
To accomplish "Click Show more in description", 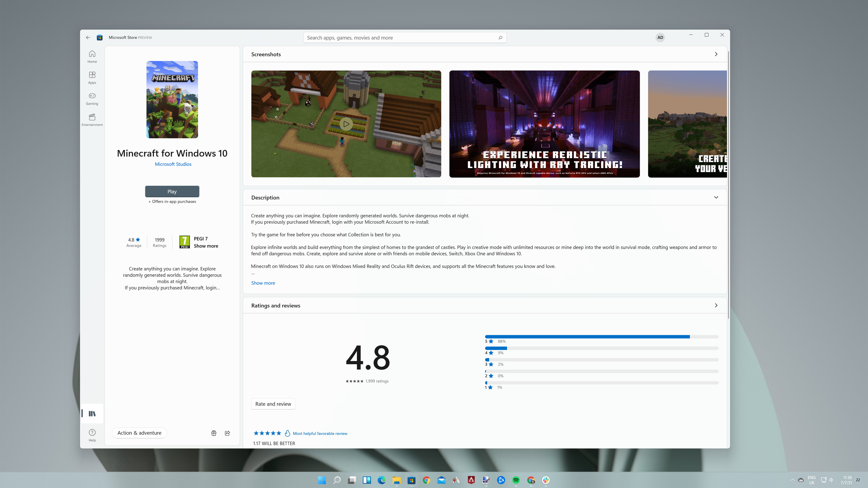I will (263, 282).
